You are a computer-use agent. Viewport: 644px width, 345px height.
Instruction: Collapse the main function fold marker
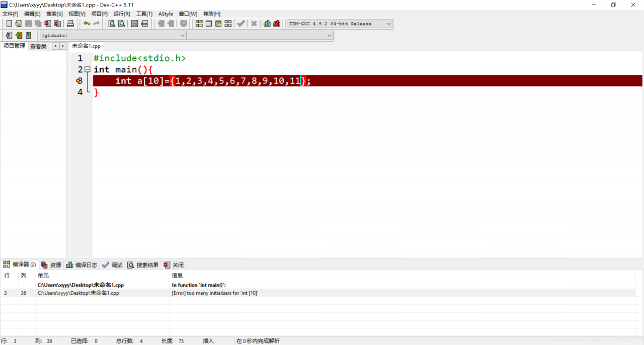coord(88,69)
